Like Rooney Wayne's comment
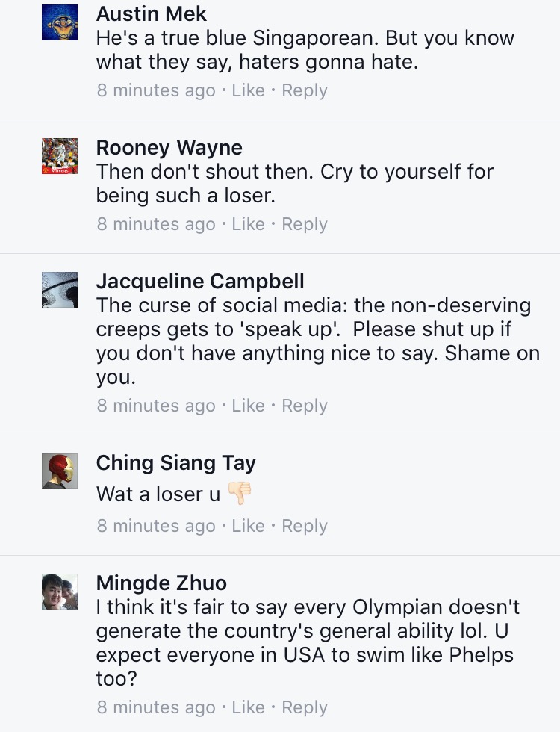This screenshot has height=732, width=560. point(248,224)
